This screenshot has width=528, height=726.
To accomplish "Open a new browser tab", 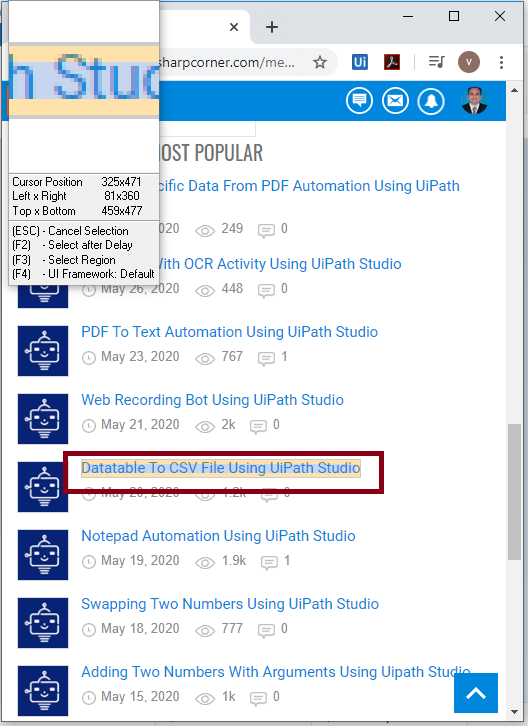I will pos(272,27).
